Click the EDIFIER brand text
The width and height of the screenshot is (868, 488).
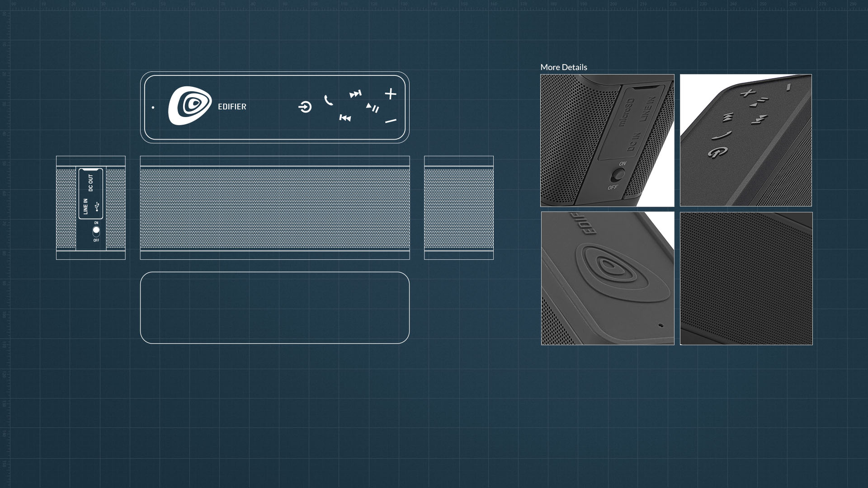point(232,107)
